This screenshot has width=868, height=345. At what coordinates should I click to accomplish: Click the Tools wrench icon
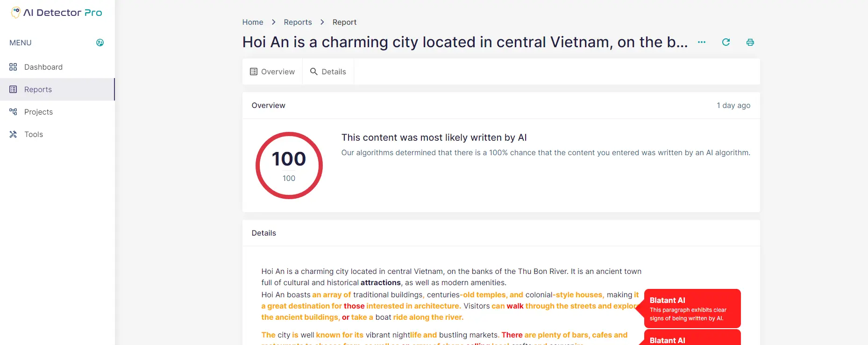click(13, 134)
